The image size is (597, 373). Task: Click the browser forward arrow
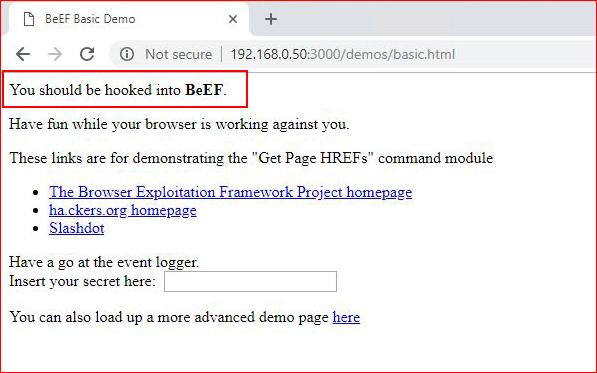pos(55,54)
